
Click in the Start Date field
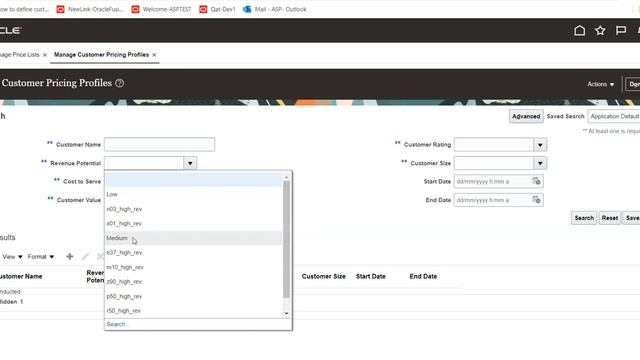pyautogui.click(x=492, y=181)
